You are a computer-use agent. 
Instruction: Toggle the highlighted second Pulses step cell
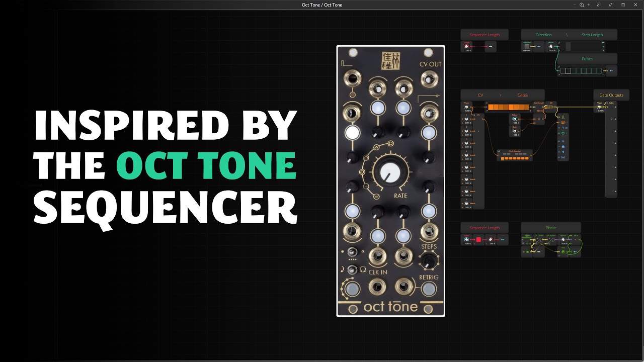click(569, 71)
